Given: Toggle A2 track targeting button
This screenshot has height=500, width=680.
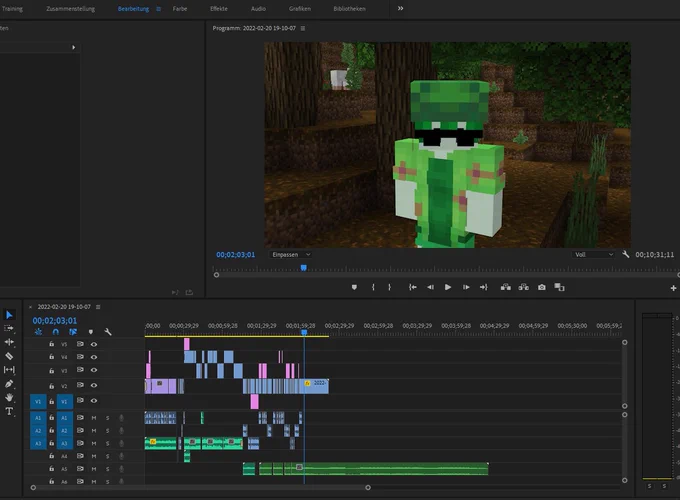Looking at the screenshot, I should (65, 431).
